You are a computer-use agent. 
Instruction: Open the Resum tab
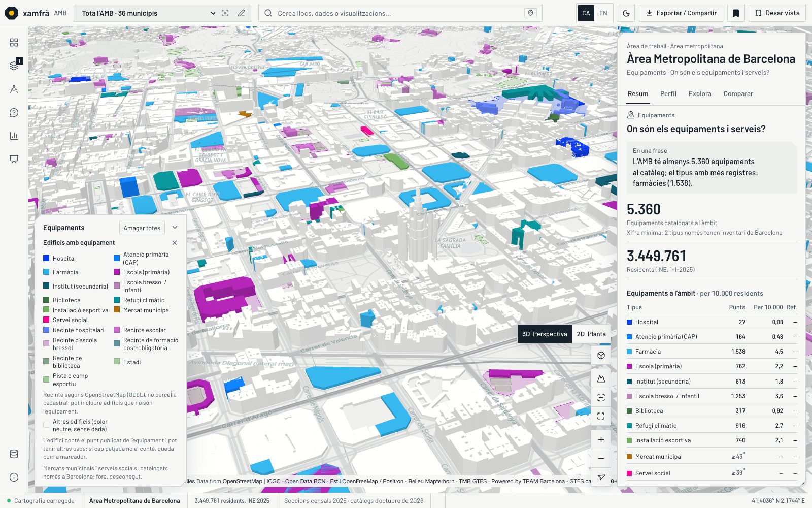[638, 93]
